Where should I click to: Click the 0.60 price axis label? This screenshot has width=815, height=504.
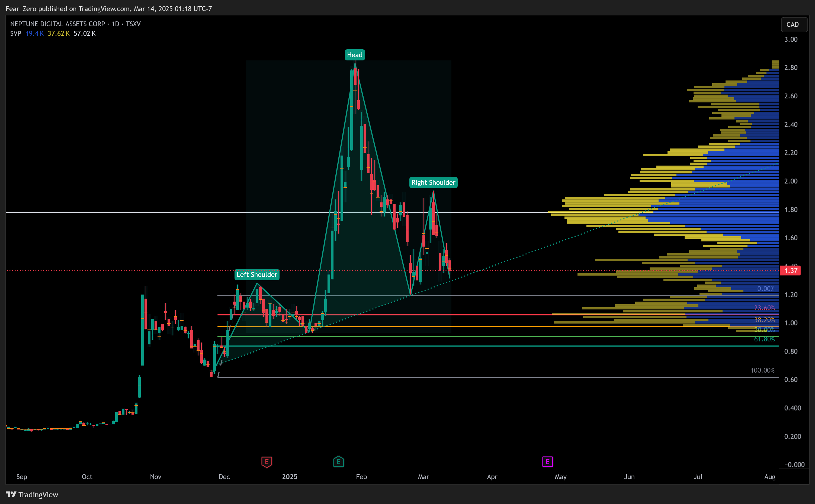791,380
